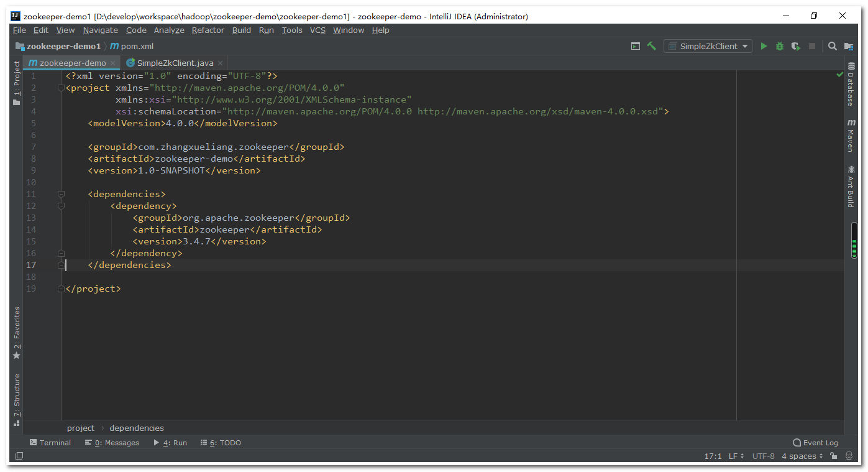This screenshot has width=868, height=472.
Task: Toggle tool window bars icon at bottom-left
Action: (x=19, y=456)
